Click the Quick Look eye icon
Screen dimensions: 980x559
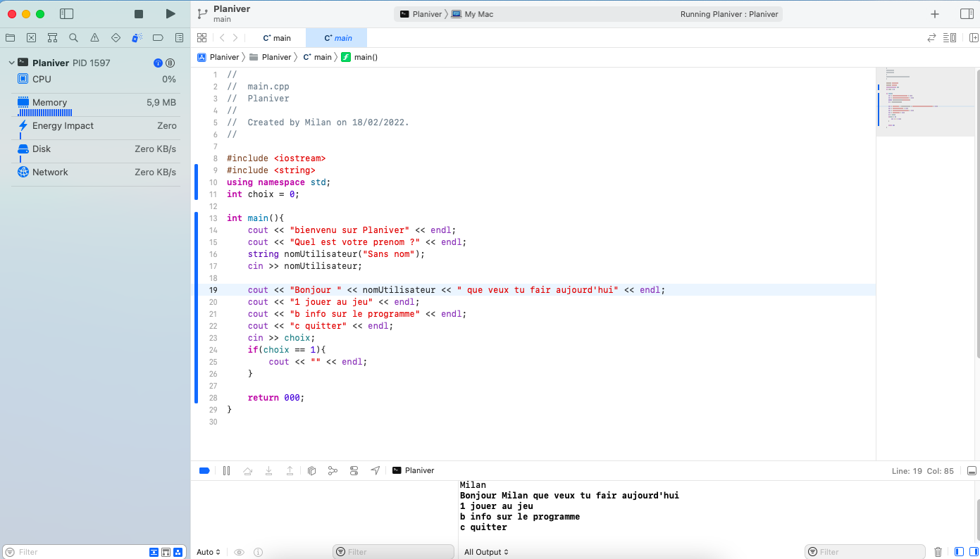pos(239,552)
